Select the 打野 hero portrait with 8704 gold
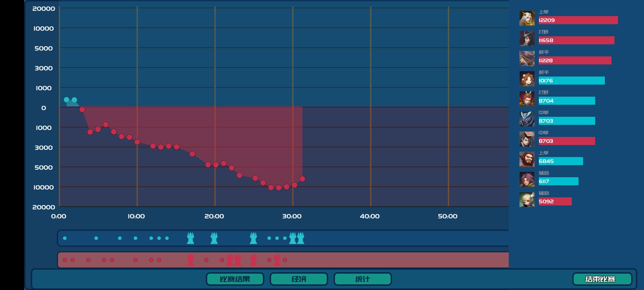Viewport: 644px width, 290px height. (x=527, y=99)
